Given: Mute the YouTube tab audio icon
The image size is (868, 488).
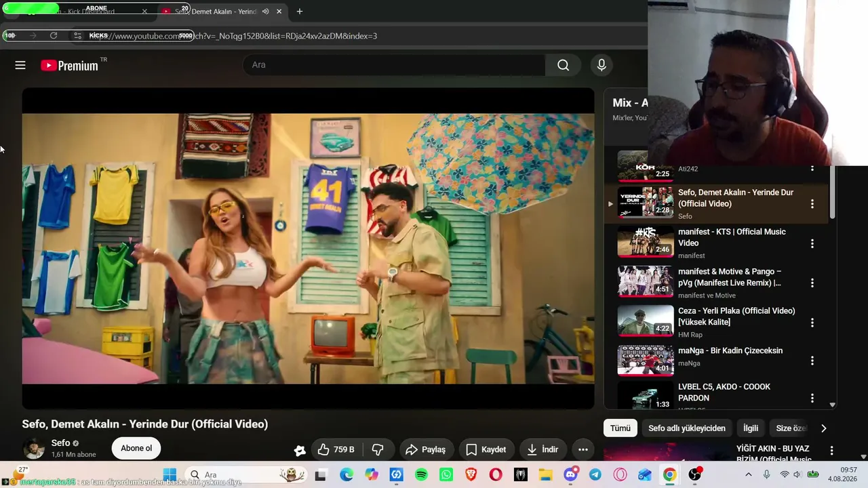Looking at the screenshot, I should 265,12.
